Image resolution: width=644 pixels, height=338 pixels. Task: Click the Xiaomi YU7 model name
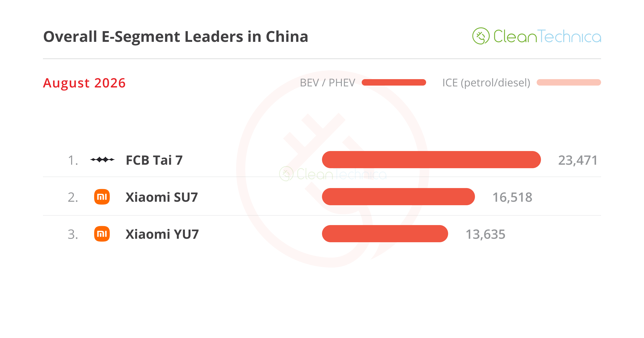coord(162,234)
